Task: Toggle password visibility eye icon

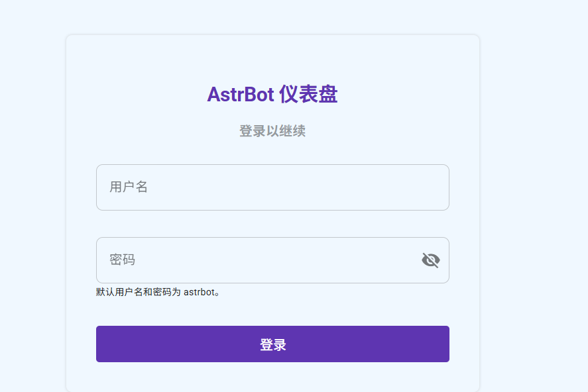Action: [431, 260]
